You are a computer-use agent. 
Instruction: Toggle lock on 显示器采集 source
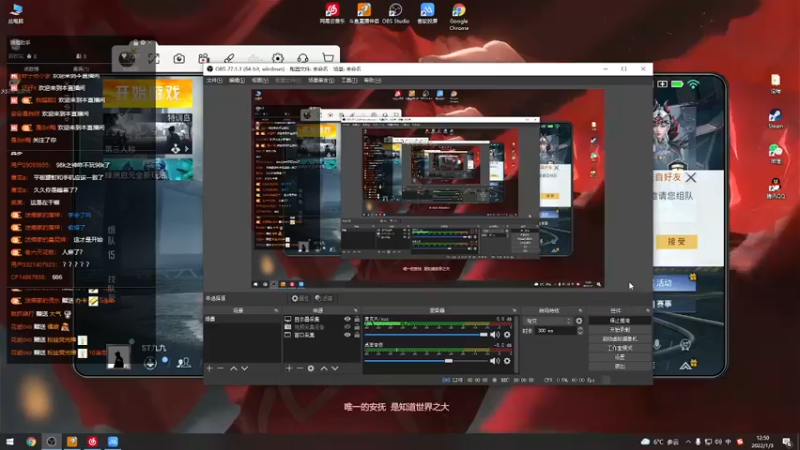[357, 319]
